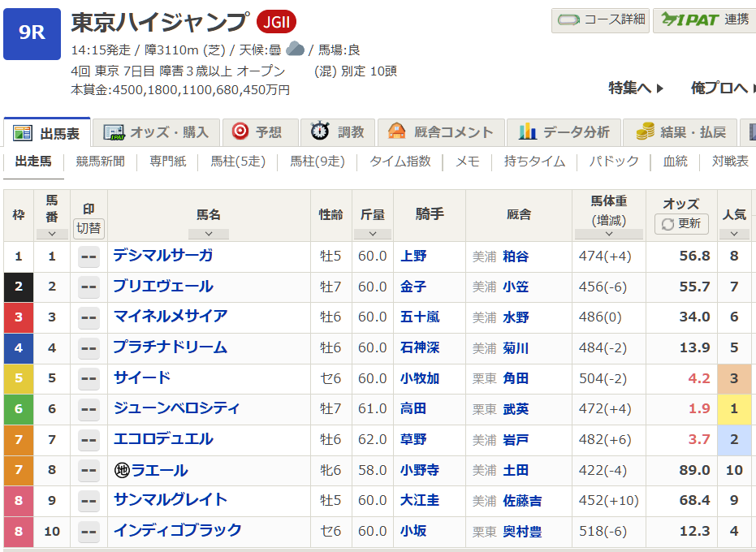756x552 pixels.
Task: Click the 9R race number badge
Action: pyautogui.click(x=32, y=34)
